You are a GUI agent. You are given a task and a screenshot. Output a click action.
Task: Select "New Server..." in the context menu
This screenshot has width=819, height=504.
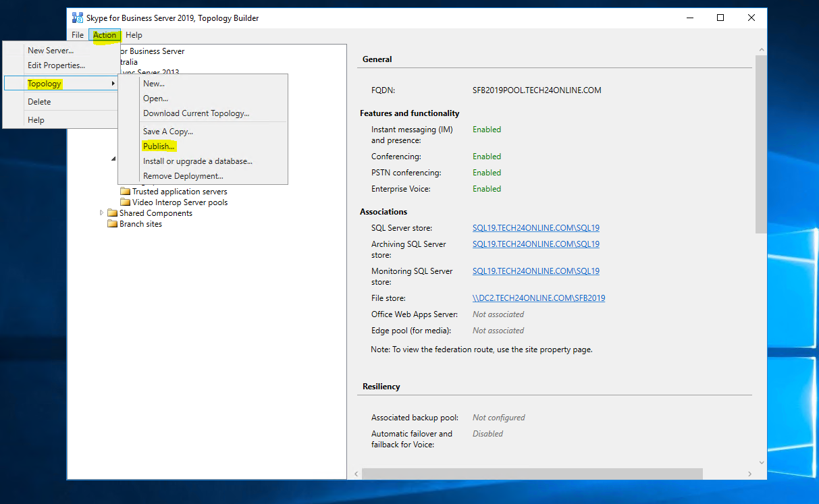pos(50,50)
